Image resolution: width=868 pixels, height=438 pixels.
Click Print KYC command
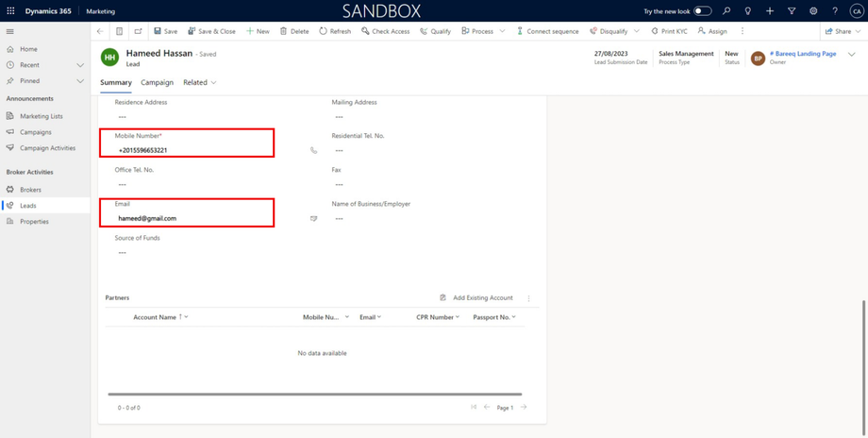coord(669,31)
